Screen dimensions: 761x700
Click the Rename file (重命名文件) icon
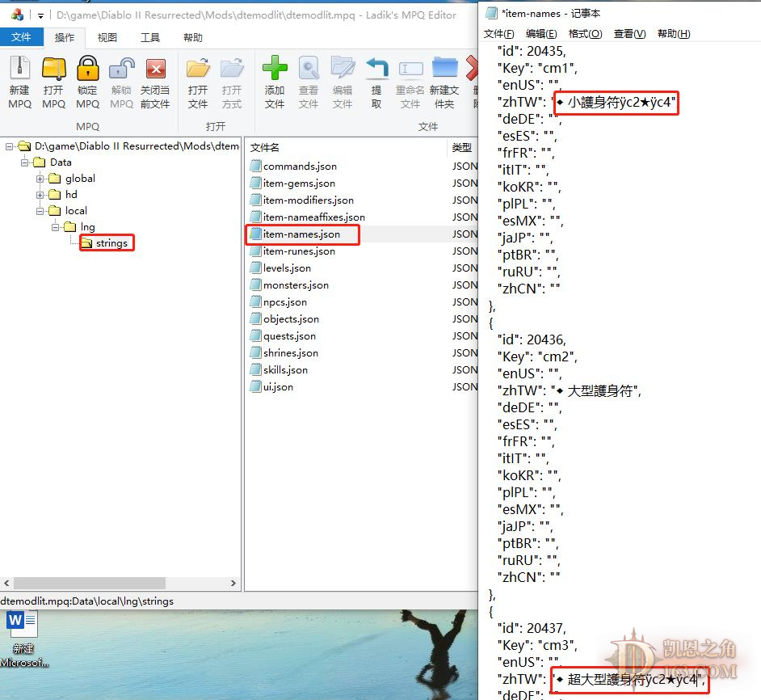point(410,69)
